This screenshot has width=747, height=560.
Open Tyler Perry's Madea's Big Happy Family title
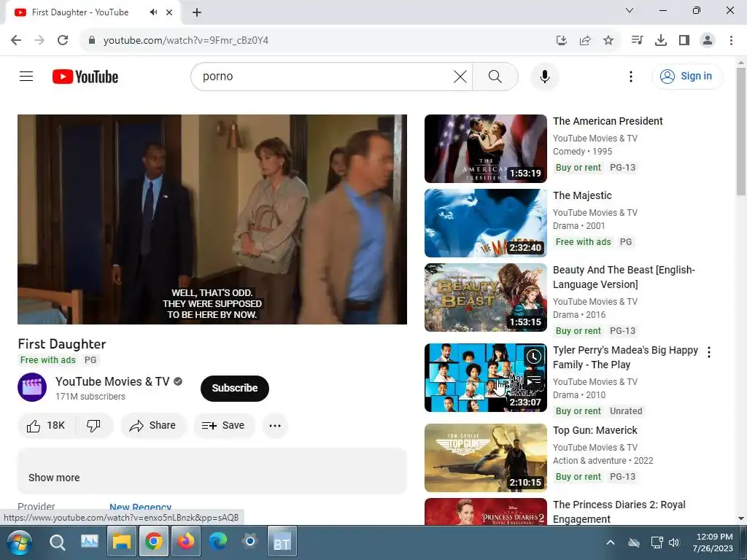point(625,357)
